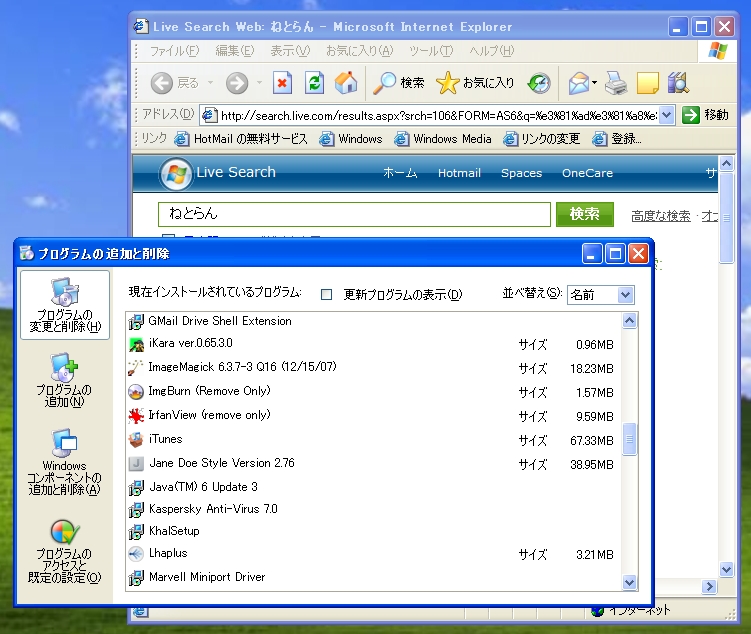Open the Search (検索) magnifier toolbar button
Screen dimensions: 751x634
[398, 83]
